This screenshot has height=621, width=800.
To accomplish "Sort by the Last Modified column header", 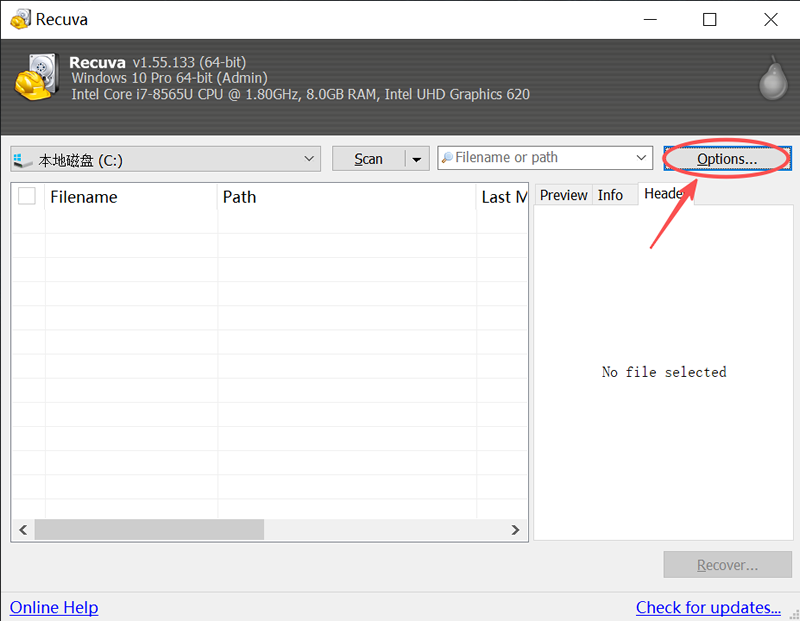I will 503,197.
